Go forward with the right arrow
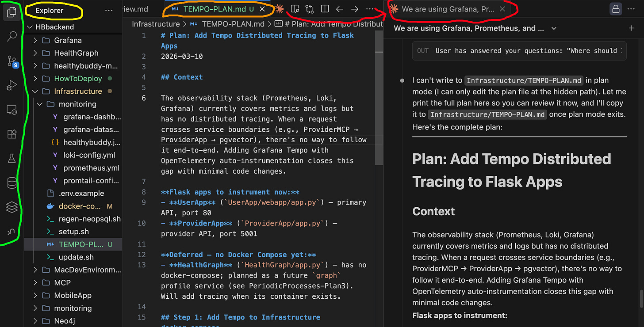This screenshot has width=644, height=327. pyautogui.click(x=355, y=9)
